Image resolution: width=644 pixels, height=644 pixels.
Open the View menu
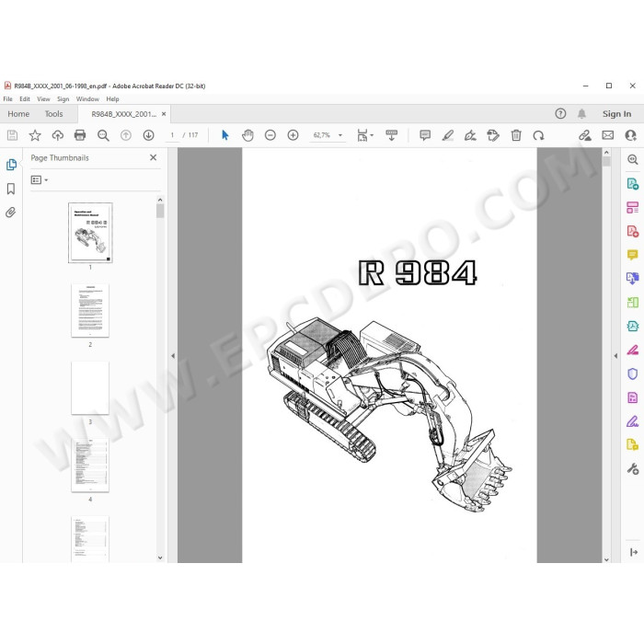tap(43, 99)
